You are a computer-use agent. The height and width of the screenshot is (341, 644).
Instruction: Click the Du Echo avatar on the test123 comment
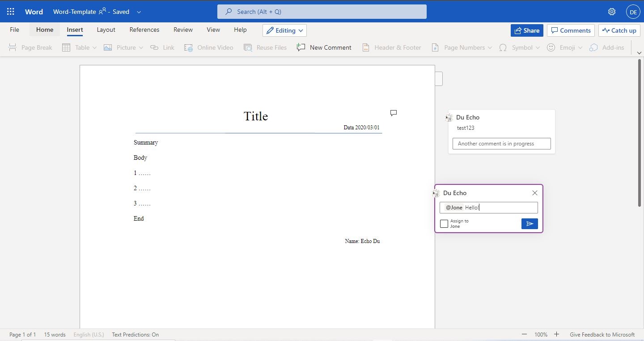(449, 118)
